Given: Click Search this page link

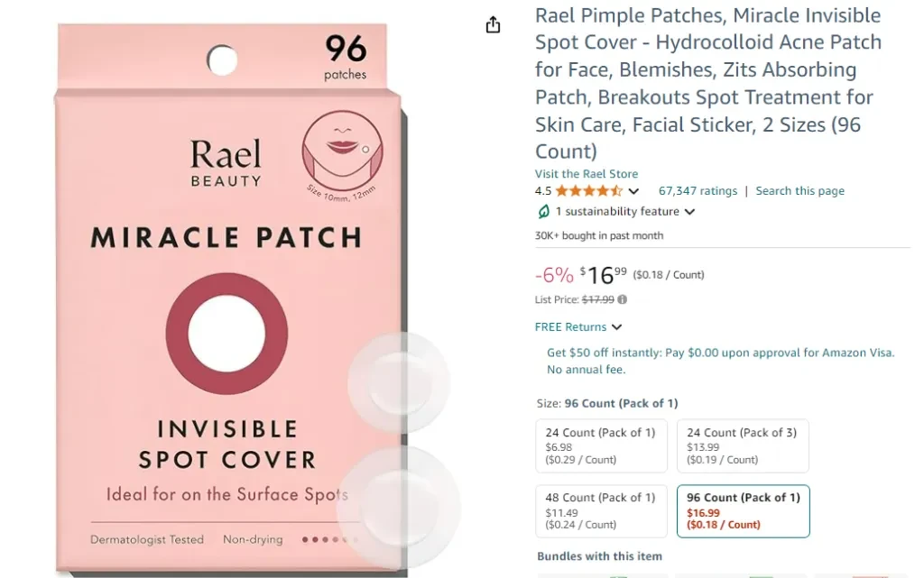Looking at the screenshot, I should 799,190.
